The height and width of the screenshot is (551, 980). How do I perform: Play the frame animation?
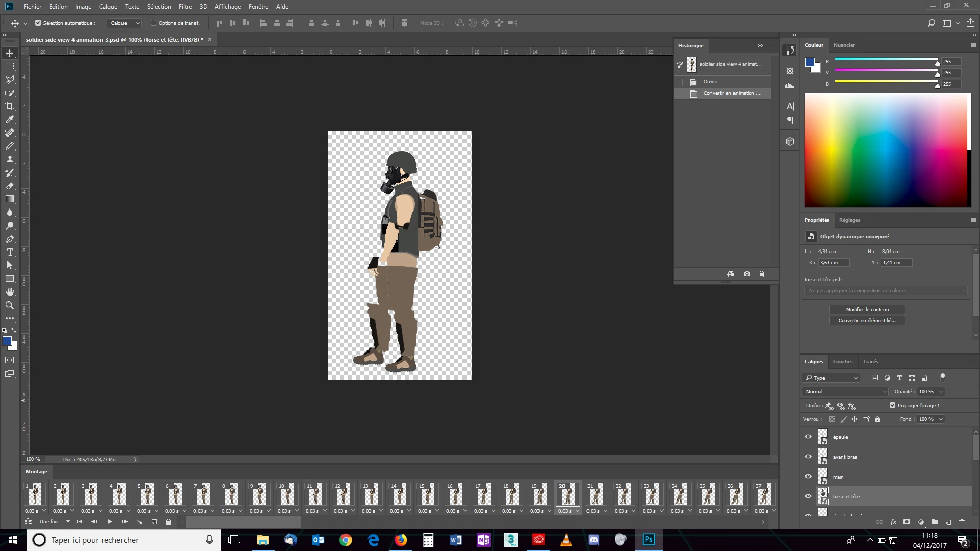tap(109, 522)
